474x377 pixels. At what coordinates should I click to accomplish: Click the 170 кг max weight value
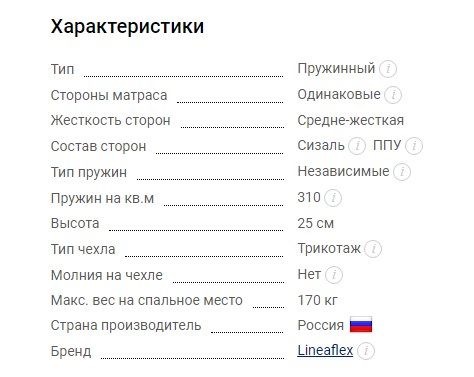coord(317,300)
